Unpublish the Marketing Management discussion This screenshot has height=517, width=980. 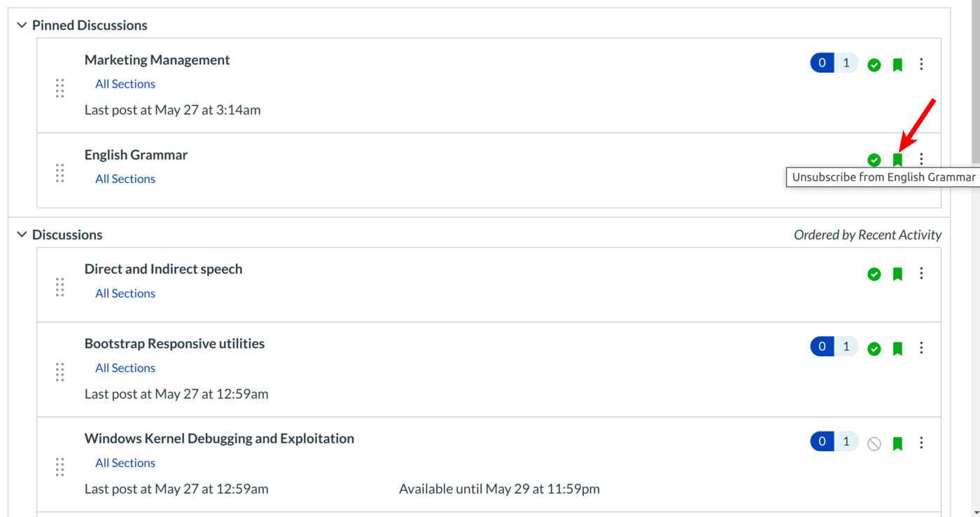click(x=874, y=65)
